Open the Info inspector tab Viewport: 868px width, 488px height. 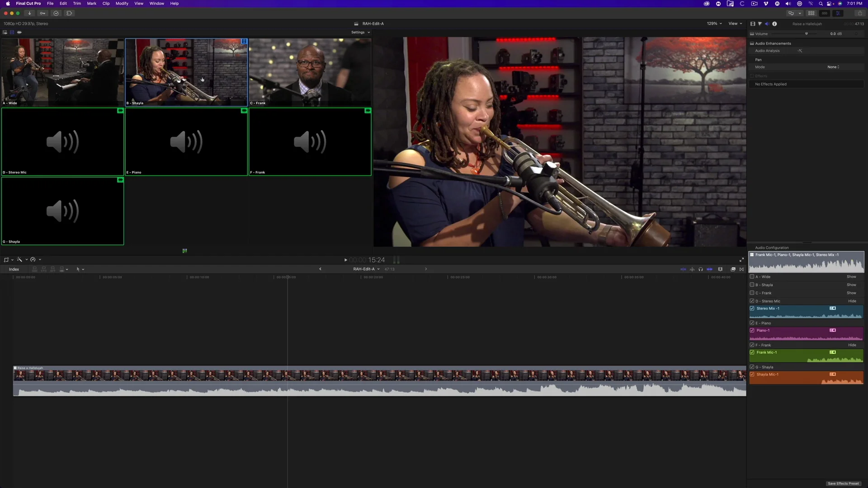click(774, 24)
